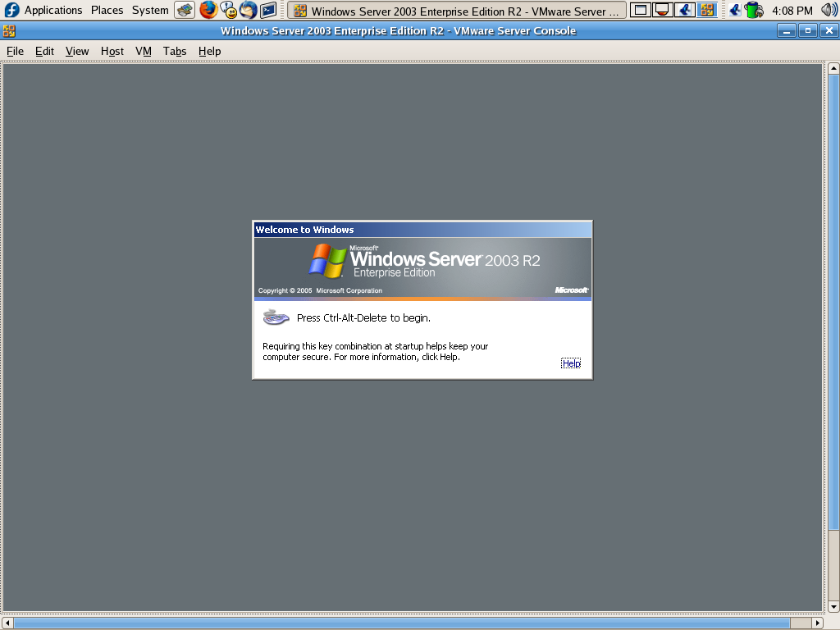Click the Help link in Welcome dialog
This screenshot has width=840, height=630.
571,363
